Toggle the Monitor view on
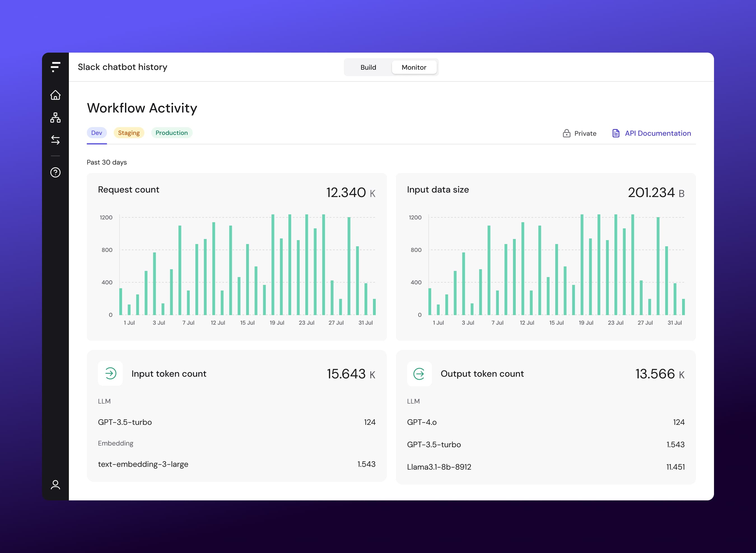This screenshot has height=553, width=756. click(x=414, y=67)
